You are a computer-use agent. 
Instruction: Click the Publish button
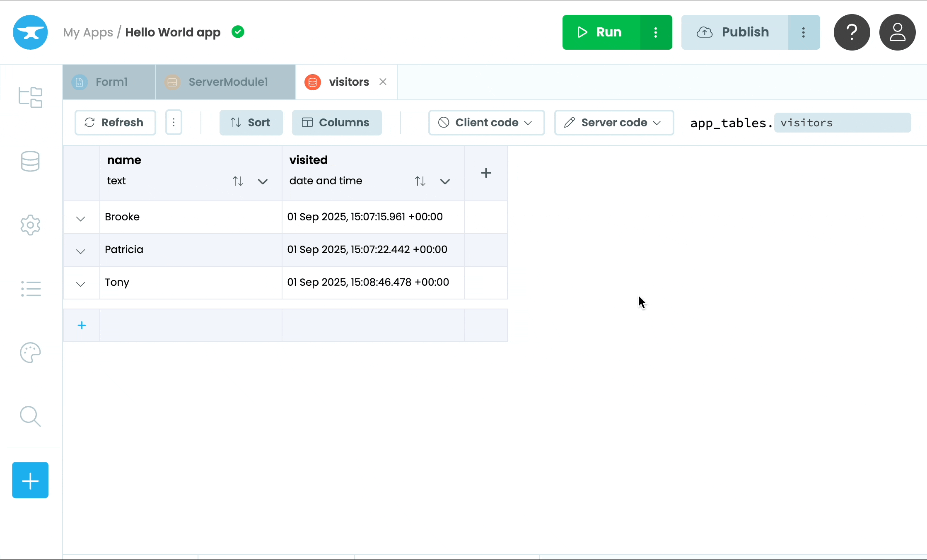[735, 32]
